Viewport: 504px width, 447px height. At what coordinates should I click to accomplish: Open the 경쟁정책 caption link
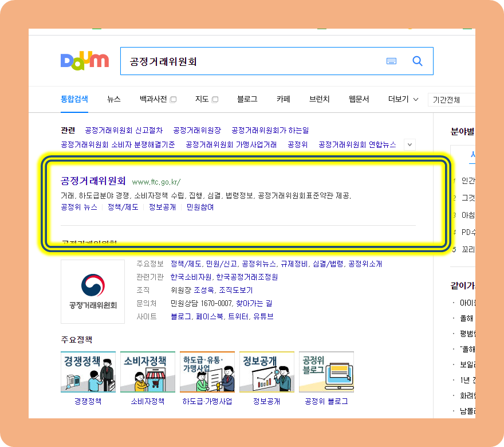point(88,401)
